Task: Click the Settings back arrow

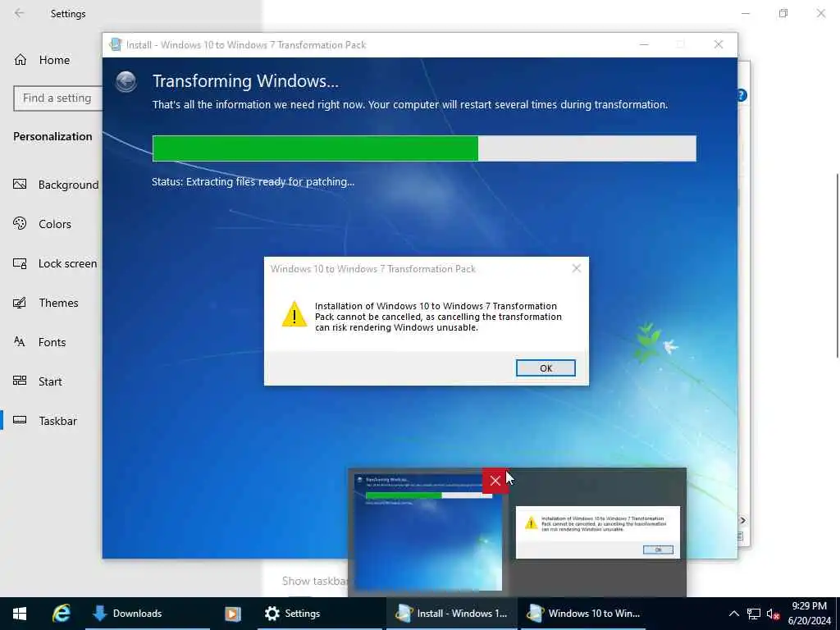Action: pyautogui.click(x=20, y=13)
